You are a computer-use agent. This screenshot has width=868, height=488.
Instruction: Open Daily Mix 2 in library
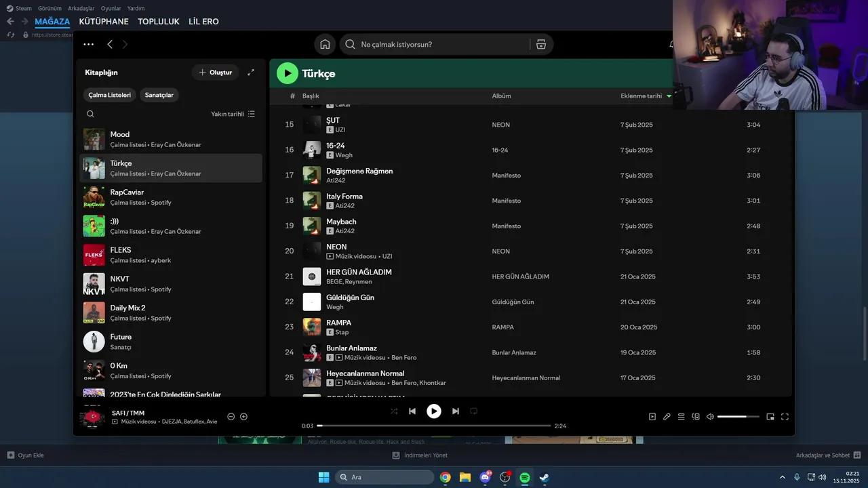pos(171,312)
